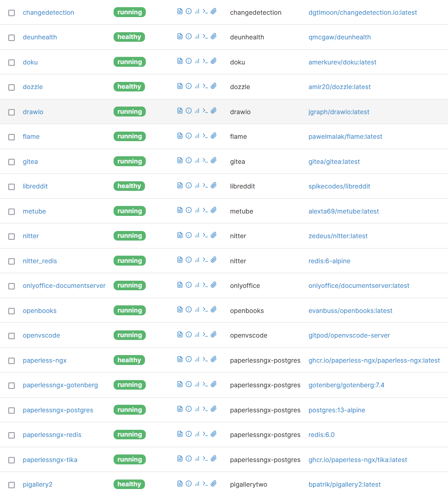Open exec console icon for paperless-ngx
Viewport: 448px width, 495px height.
click(205, 359)
